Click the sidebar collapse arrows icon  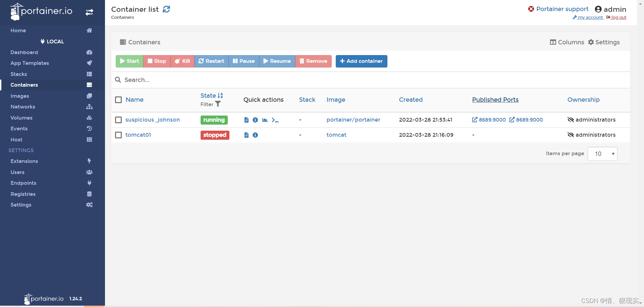89,12
